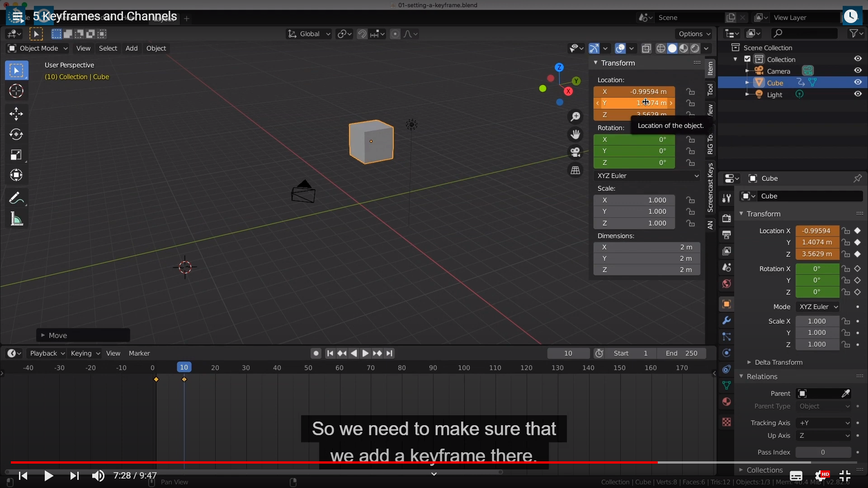Jump to last frame in timeline
Screen dimensions: 868x488
[390, 353]
